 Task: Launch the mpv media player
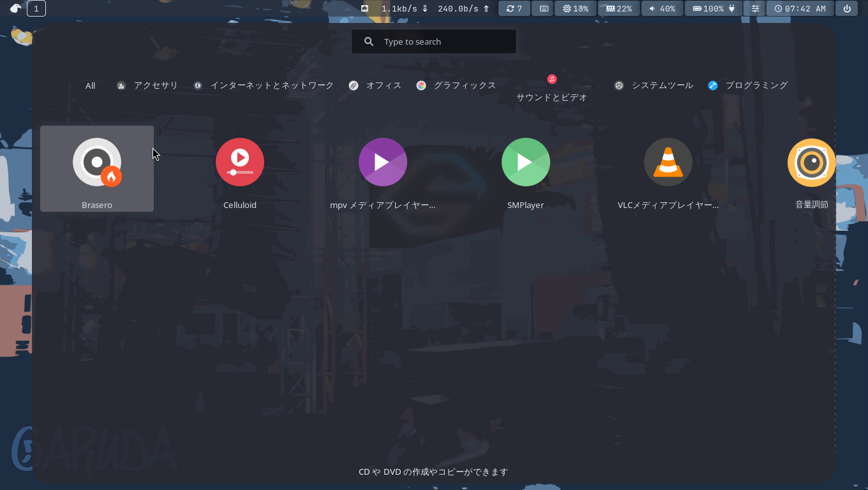pyautogui.click(x=383, y=168)
